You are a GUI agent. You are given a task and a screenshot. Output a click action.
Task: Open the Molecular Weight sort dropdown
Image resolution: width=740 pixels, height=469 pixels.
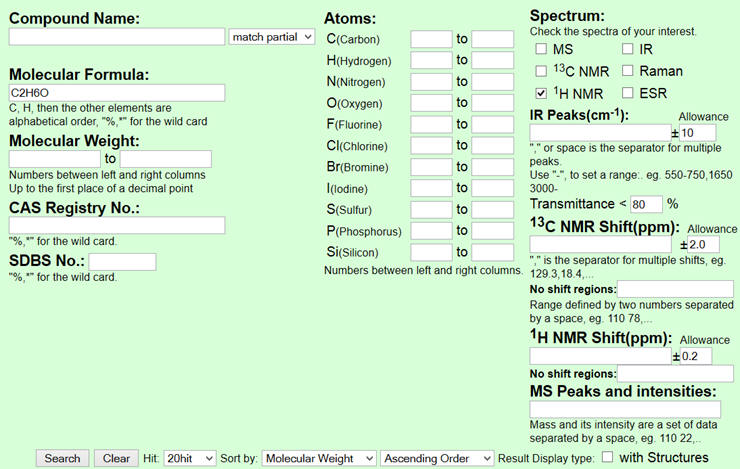click(319, 458)
